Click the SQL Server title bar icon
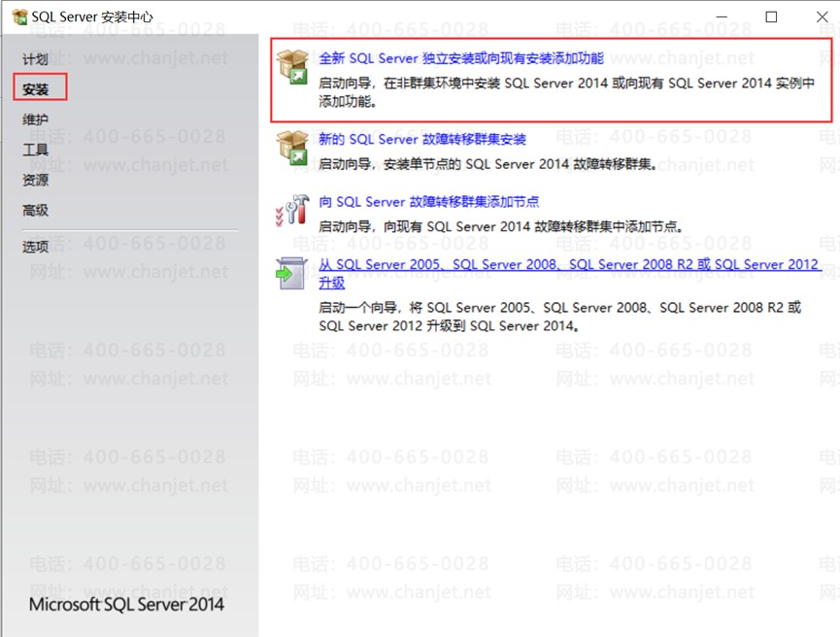This screenshot has width=840, height=637. point(19,17)
